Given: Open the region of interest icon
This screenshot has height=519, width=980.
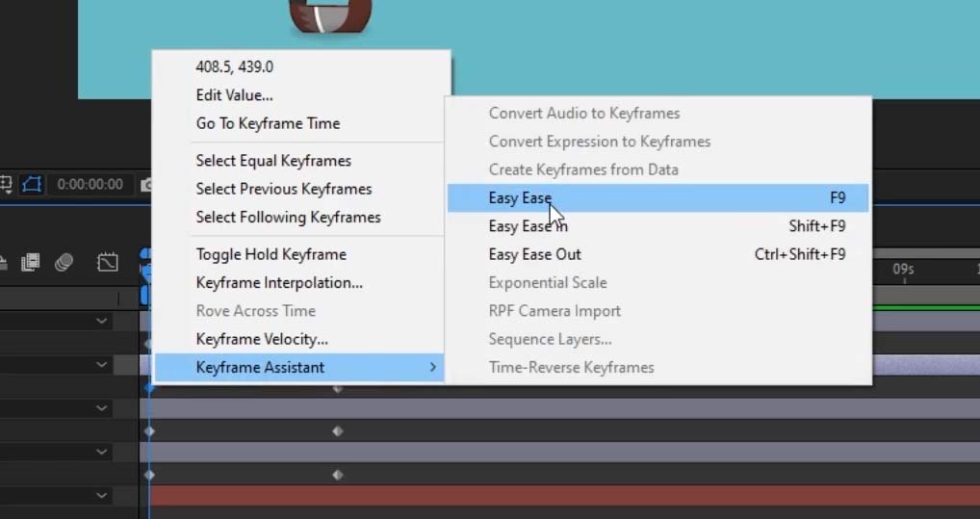Looking at the screenshot, I should (x=5, y=184).
